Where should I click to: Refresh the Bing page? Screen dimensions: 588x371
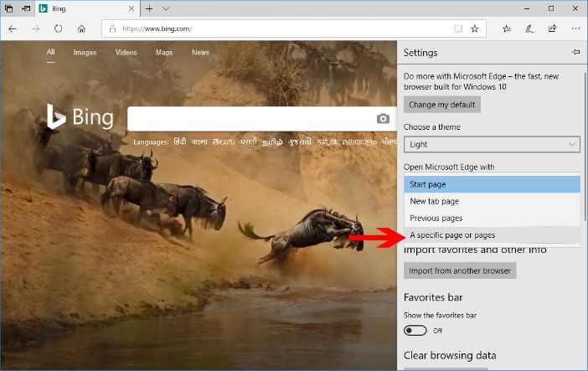58,28
